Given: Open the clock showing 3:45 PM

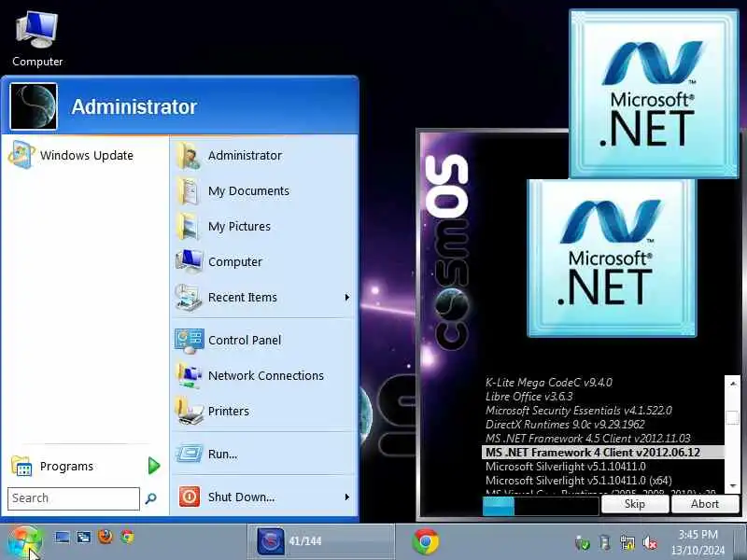Looking at the screenshot, I should click(x=698, y=542).
